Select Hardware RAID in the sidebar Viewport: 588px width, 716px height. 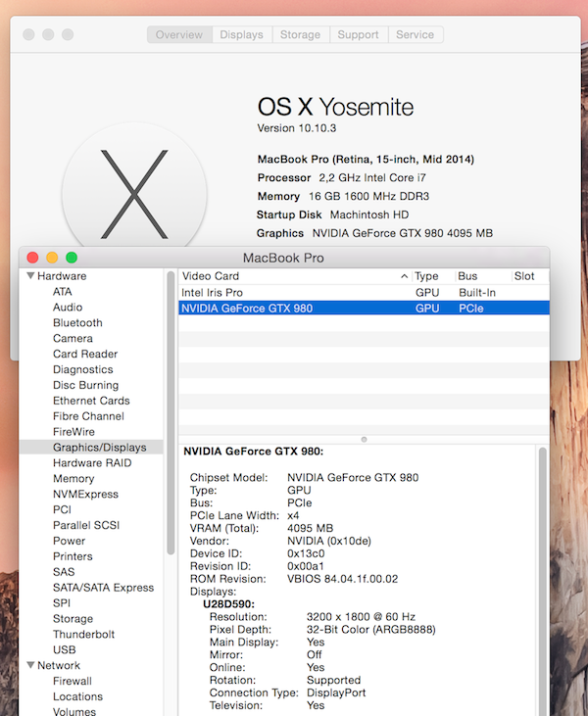coord(92,463)
